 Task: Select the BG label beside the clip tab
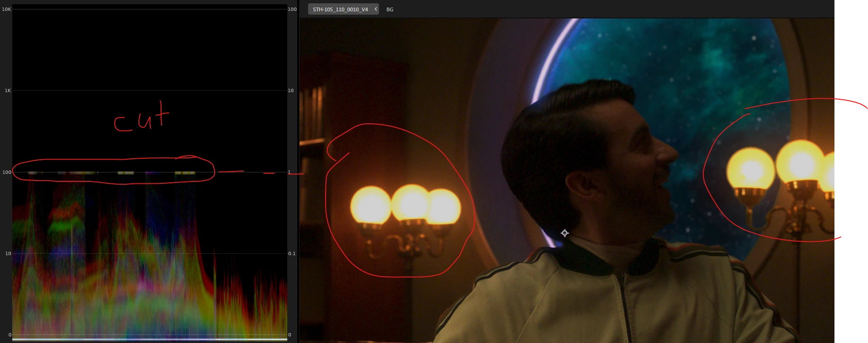[x=390, y=9]
